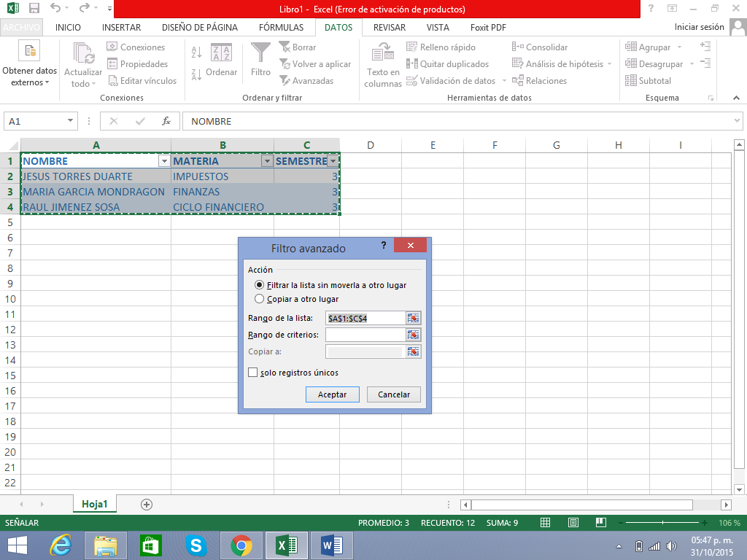747x560 pixels.
Task: Click the zoom slider in status bar
Action: pyautogui.click(x=662, y=523)
